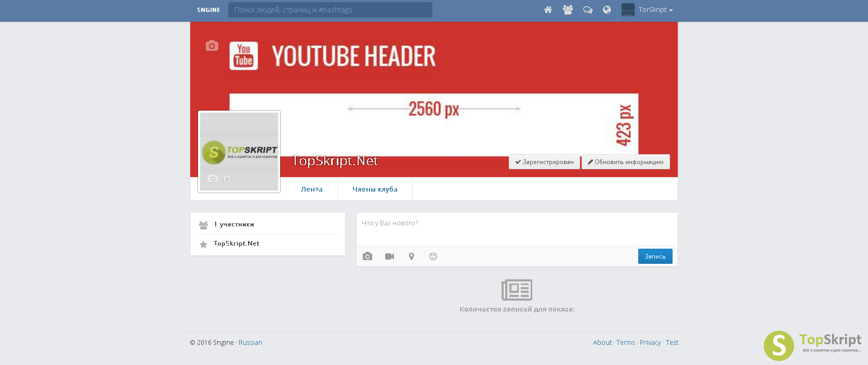
Task: Go to the home feed icon
Action: click(548, 10)
